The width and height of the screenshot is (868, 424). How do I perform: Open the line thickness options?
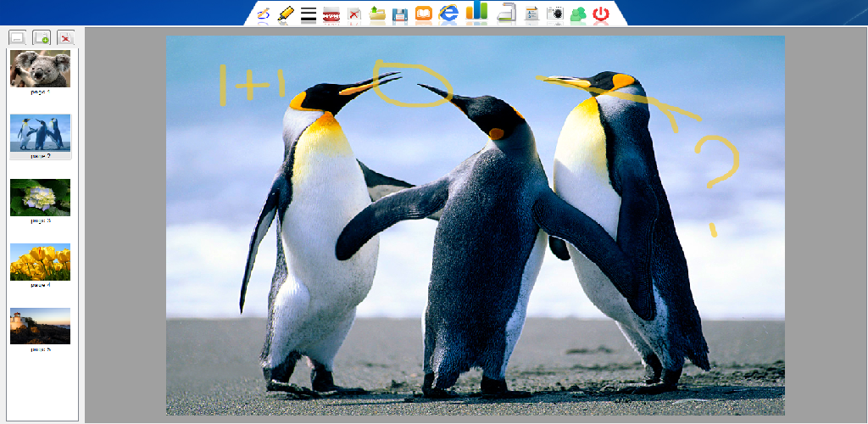click(x=309, y=14)
